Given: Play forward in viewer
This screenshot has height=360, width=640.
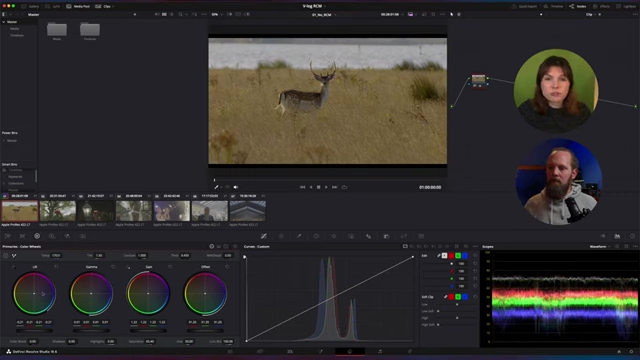Looking at the screenshot, I should pyautogui.click(x=326, y=187).
